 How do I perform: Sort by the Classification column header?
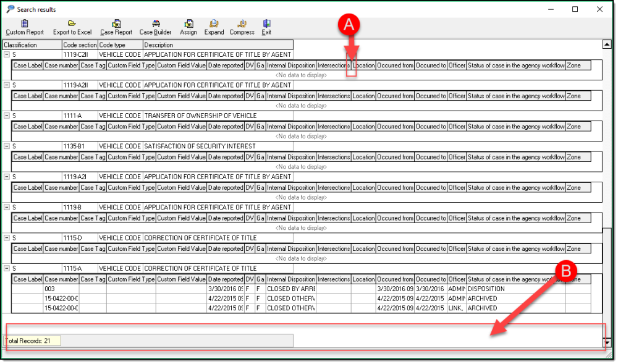click(31, 45)
